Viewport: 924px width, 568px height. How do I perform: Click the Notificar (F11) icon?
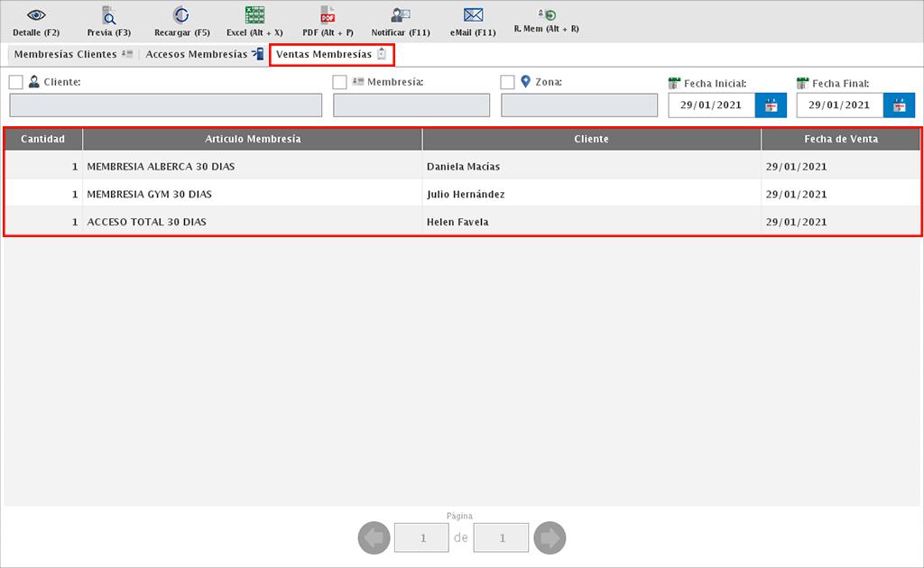tap(401, 15)
